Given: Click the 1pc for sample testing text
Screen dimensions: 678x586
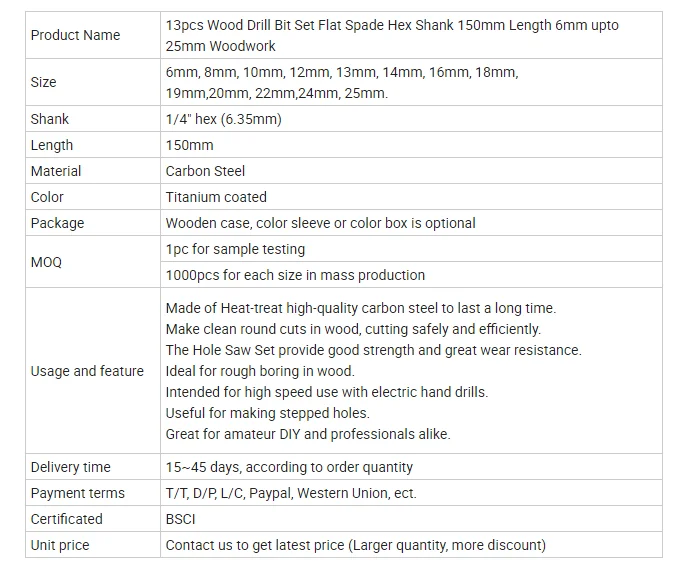Looking at the screenshot, I should point(235,249).
